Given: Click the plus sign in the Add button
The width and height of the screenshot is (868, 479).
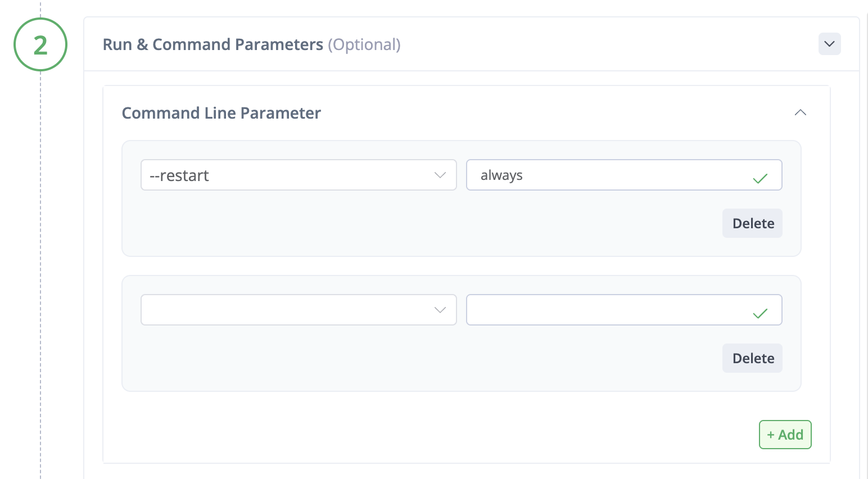Looking at the screenshot, I should click(x=771, y=435).
